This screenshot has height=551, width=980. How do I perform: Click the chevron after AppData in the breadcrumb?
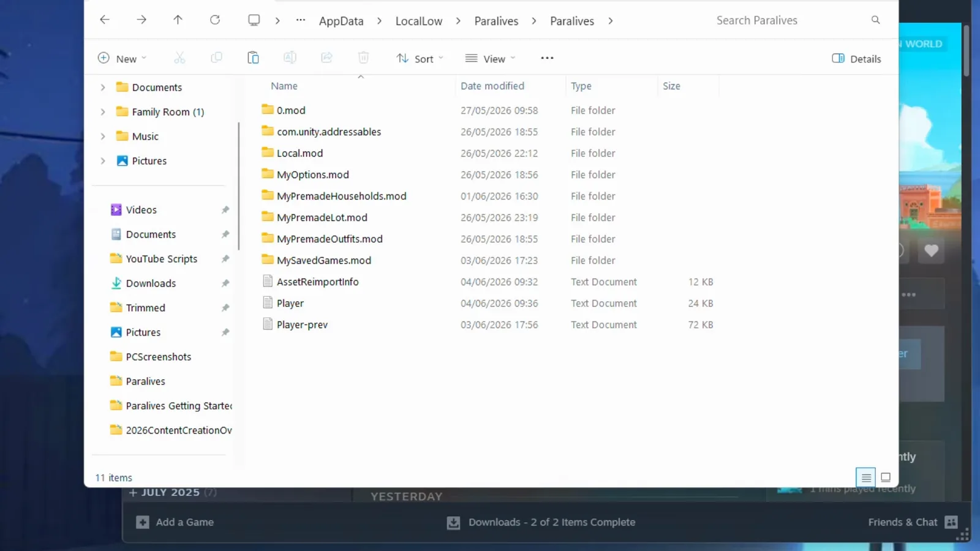click(379, 21)
